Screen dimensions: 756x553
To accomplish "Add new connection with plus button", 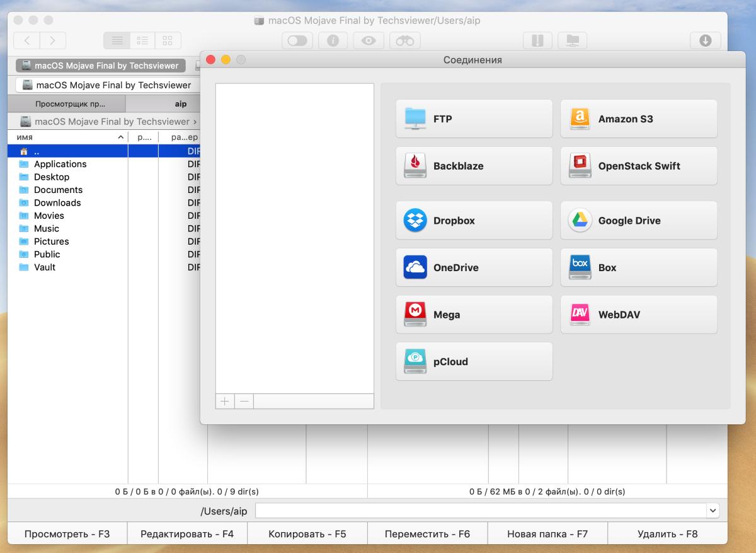I will (x=225, y=401).
